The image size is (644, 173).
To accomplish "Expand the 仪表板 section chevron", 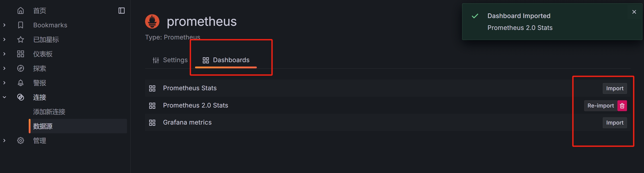I will [x=4, y=54].
